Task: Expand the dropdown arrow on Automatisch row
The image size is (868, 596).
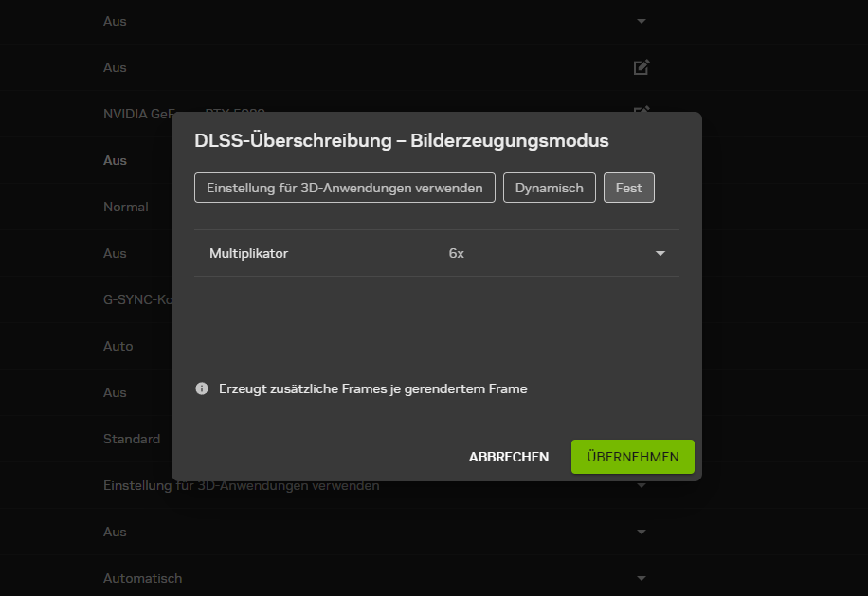Action: click(641, 578)
